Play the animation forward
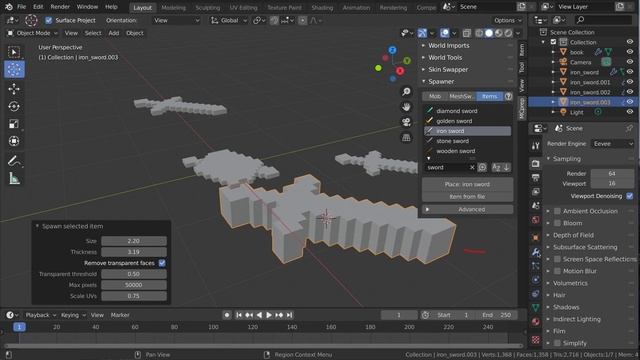Image resolution: width=640 pixels, height=360 pixels. click(269, 315)
